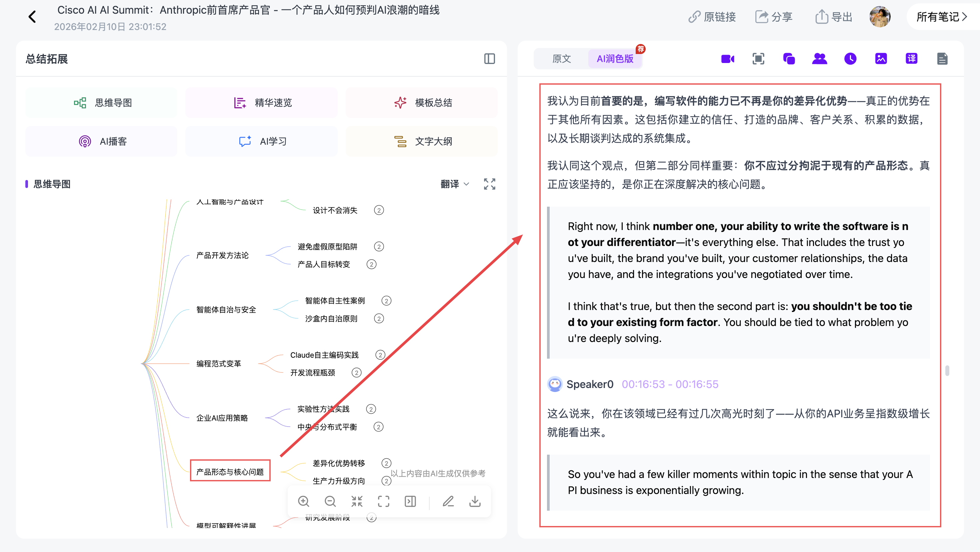Click the translate 译 icon

[x=912, y=59]
